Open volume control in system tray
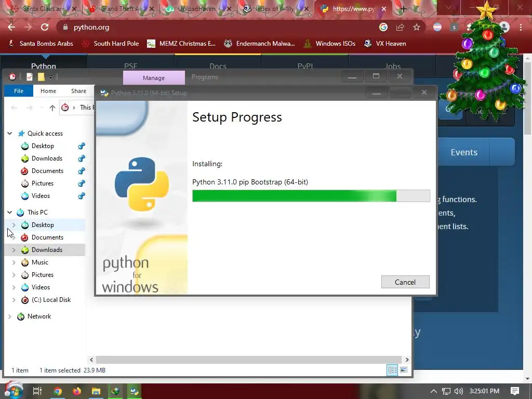Viewport: 532px width, 399px height. pyautogui.click(x=458, y=391)
